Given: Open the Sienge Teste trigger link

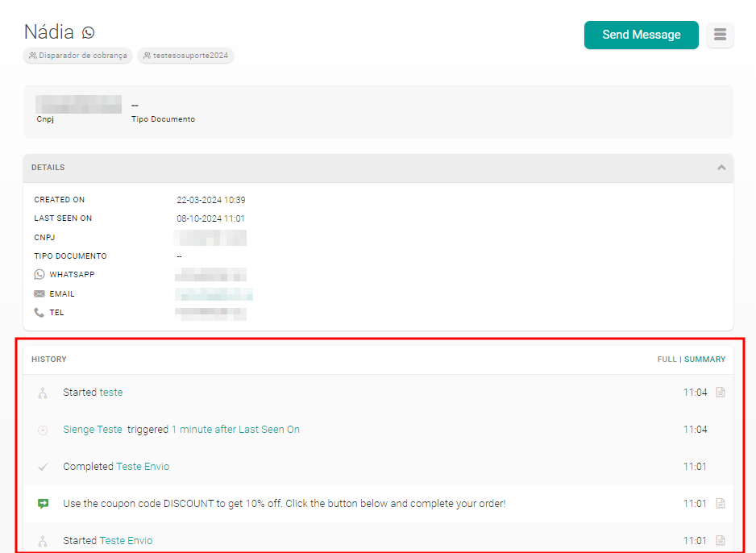Looking at the screenshot, I should pos(93,430).
